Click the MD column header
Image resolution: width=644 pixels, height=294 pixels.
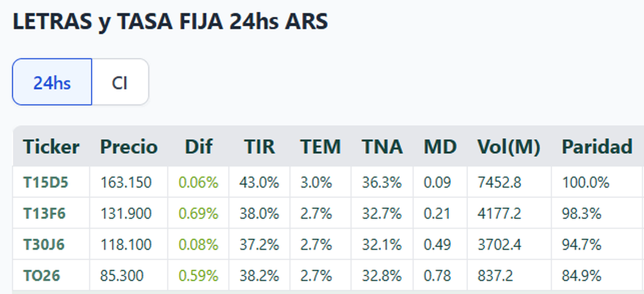click(440, 147)
